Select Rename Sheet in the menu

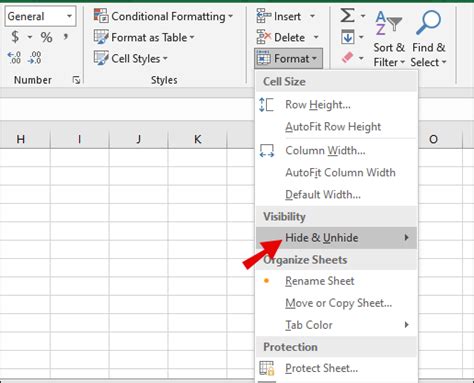coord(336,281)
